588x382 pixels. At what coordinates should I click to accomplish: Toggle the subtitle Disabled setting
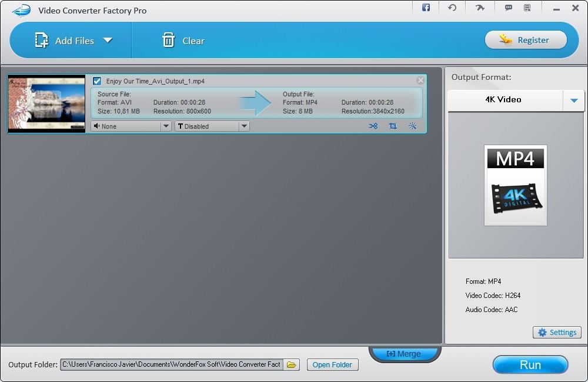206,126
